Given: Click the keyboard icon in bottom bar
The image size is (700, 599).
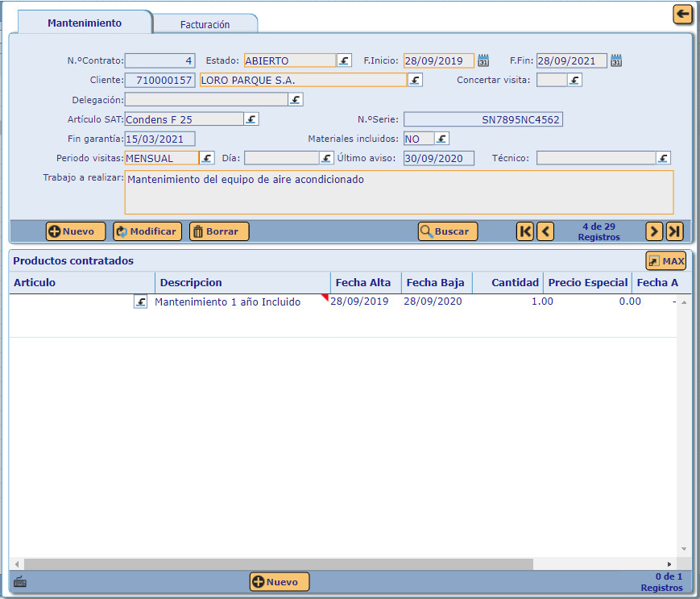Looking at the screenshot, I should (20, 582).
